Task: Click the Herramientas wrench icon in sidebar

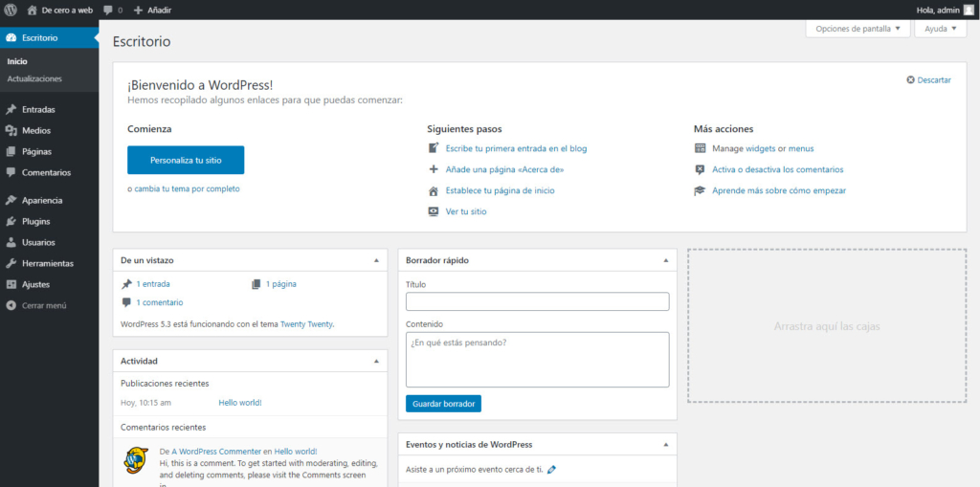Action: [11, 264]
